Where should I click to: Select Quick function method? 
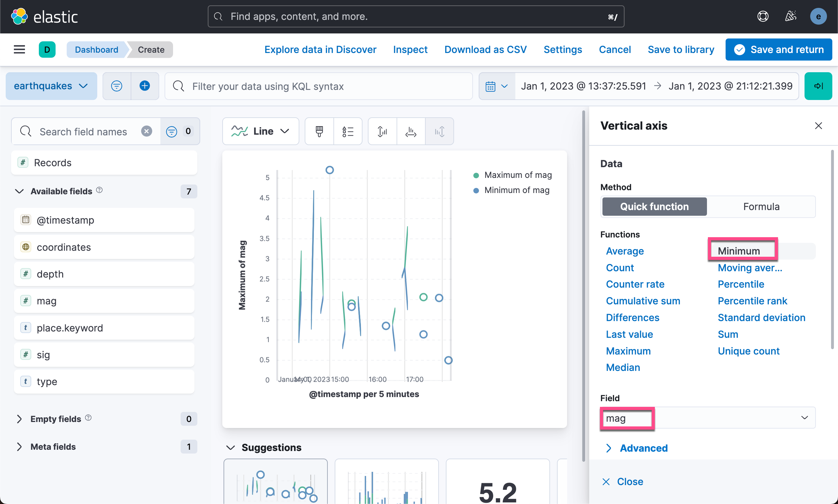654,207
